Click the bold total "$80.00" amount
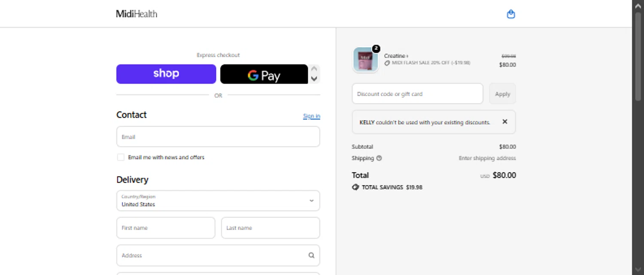 click(504, 175)
